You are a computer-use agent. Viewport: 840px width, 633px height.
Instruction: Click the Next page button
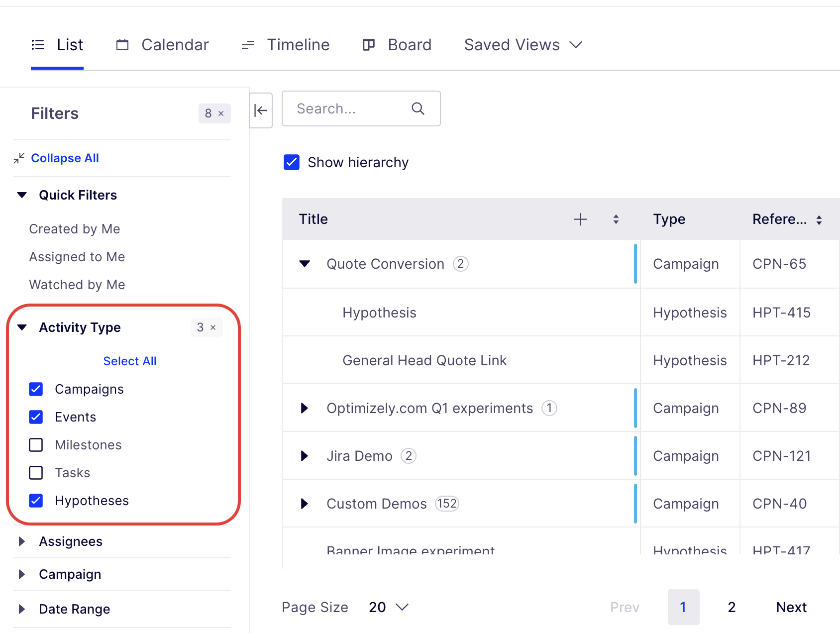791,607
